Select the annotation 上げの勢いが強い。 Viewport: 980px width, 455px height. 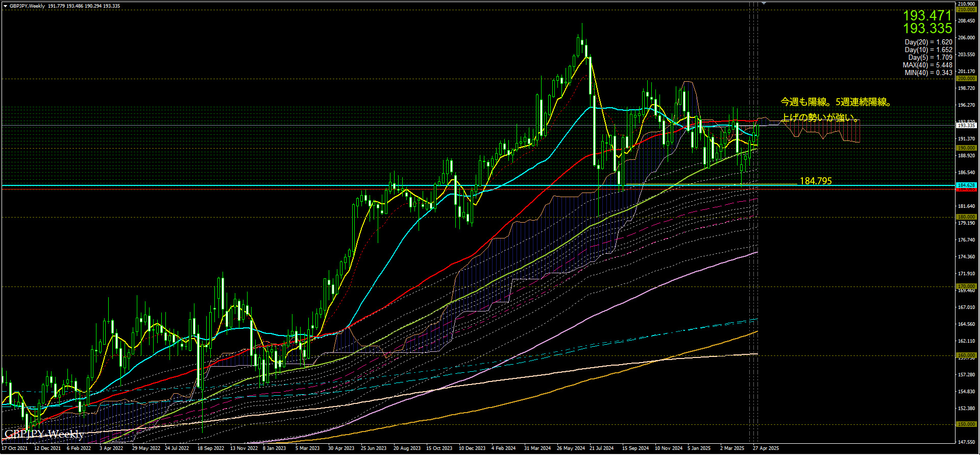[x=820, y=118]
